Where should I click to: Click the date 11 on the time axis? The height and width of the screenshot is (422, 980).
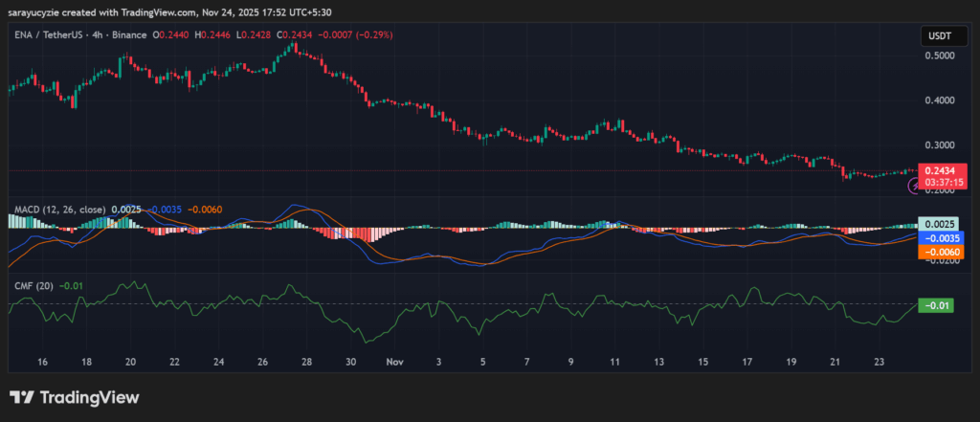[614, 362]
